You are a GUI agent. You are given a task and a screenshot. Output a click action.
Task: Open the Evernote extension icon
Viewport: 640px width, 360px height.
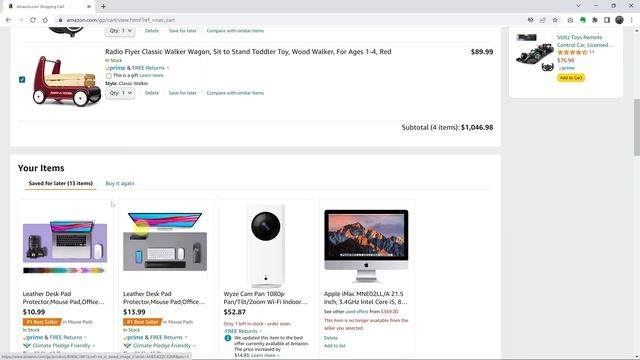pyautogui.click(x=582, y=20)
